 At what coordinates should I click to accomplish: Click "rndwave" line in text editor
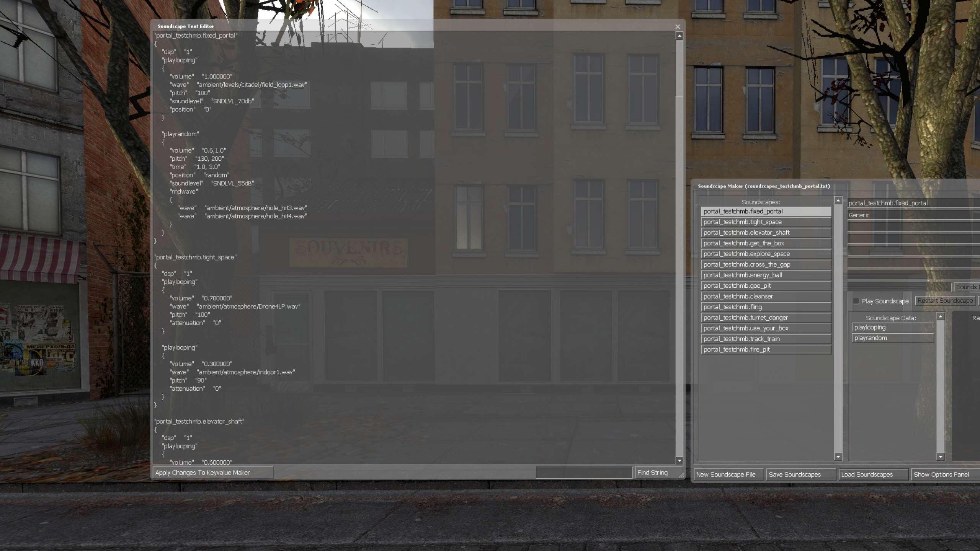[184, 191]
